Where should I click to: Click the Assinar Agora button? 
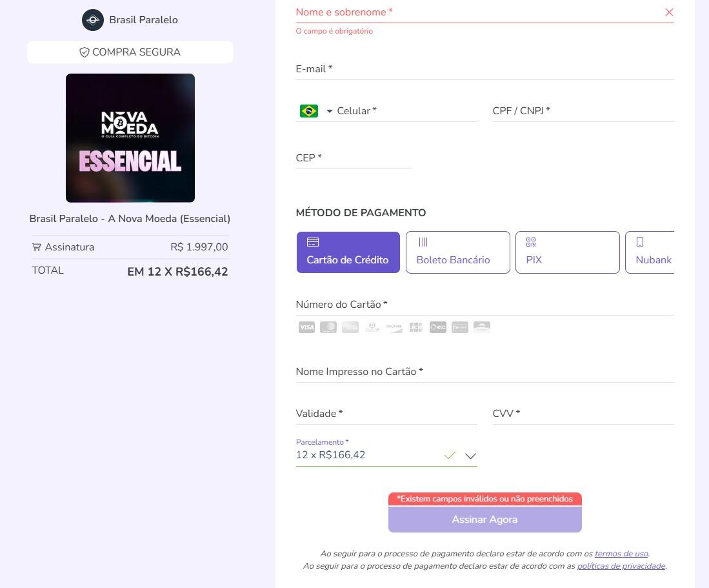[484, 519]
